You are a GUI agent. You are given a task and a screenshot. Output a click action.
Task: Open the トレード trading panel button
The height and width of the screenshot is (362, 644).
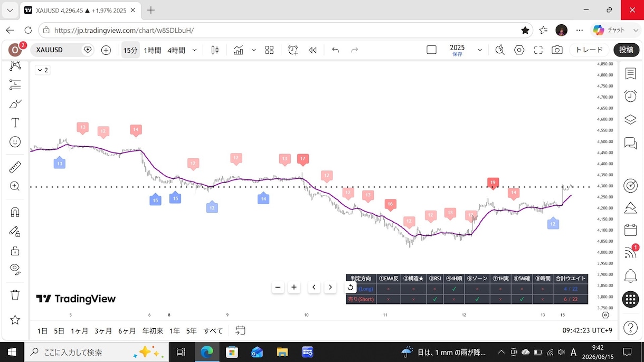pos(589,50)
